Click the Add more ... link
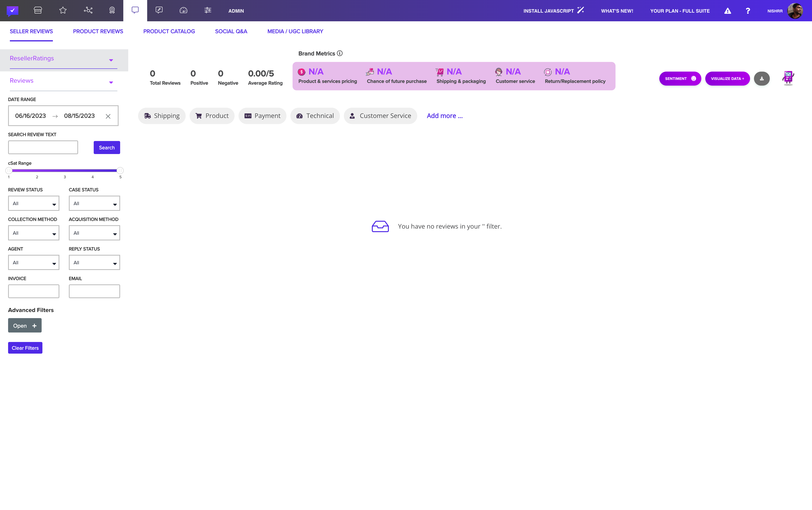Screen dimensions: 812x510 click(445, 116)
